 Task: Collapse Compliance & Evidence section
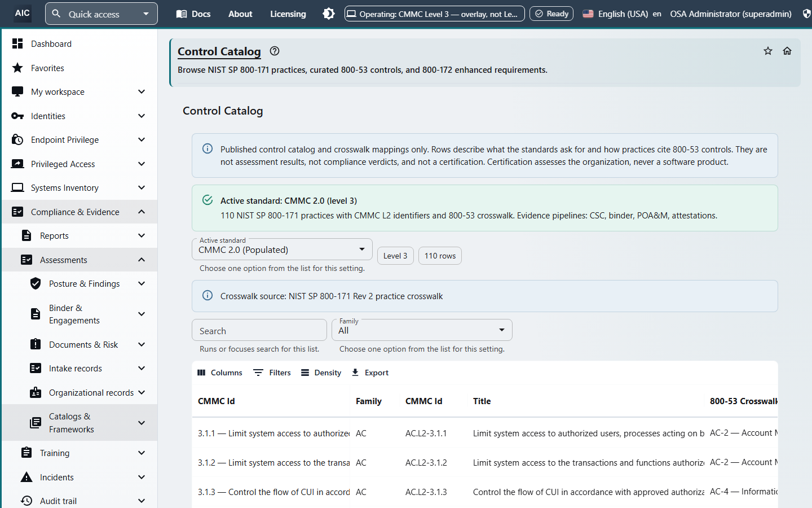[x=79, y=212]
